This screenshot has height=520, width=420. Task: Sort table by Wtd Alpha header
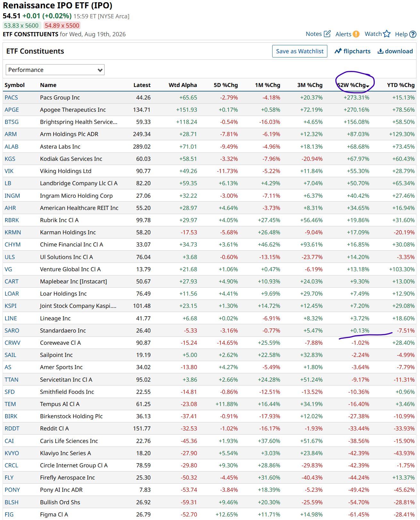[183, 85]
